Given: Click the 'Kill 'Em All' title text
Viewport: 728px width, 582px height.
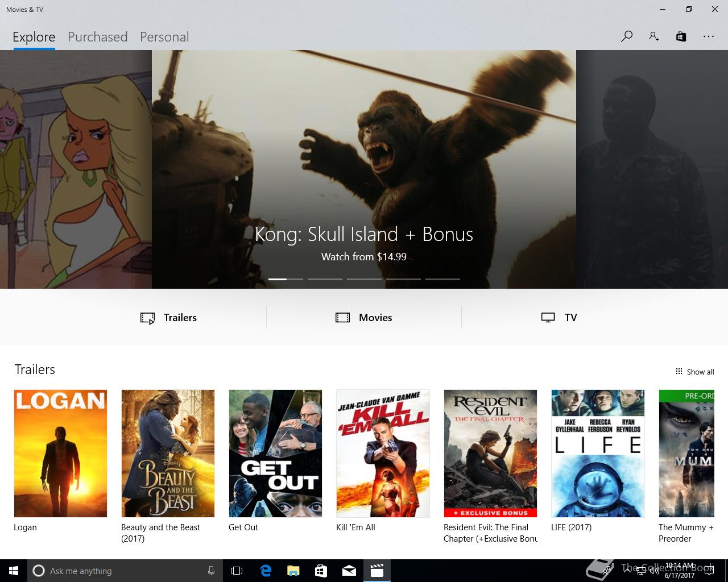Looking at the screenshot, I should pyautogui.click(x=355, y=527).
